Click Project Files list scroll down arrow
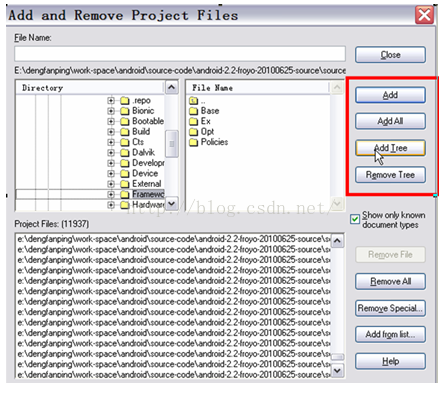443x394 pixels. pos(337,370)
